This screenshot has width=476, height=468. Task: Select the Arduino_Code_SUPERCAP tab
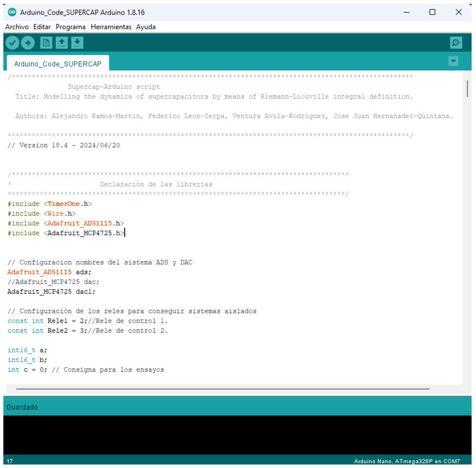pyautogui.click(x=58, y=64)
